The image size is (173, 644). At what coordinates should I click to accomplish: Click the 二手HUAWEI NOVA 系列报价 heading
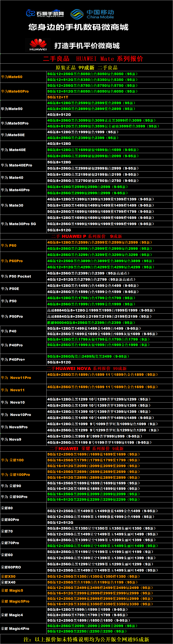pos(87,369)
